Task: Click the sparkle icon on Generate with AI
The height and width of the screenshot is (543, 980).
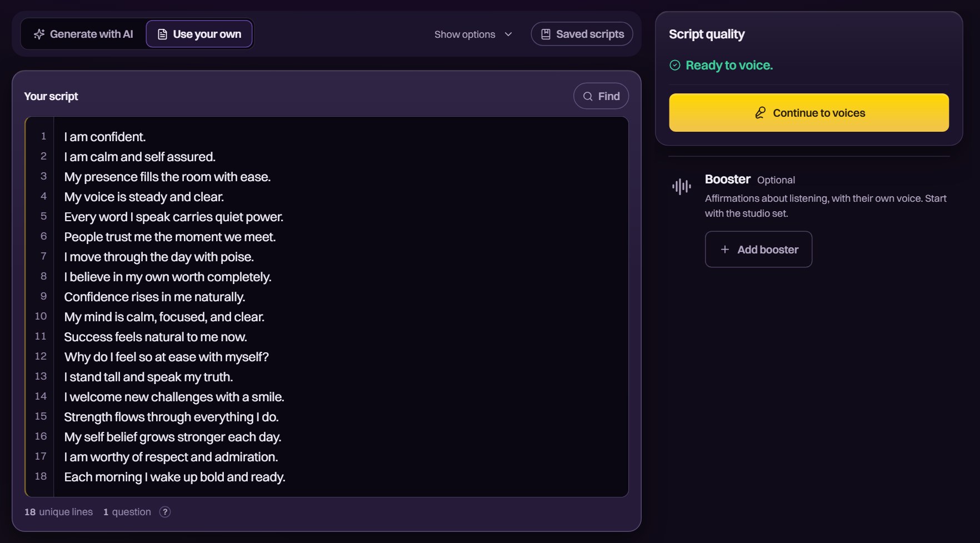Action: tap(39, 34)
